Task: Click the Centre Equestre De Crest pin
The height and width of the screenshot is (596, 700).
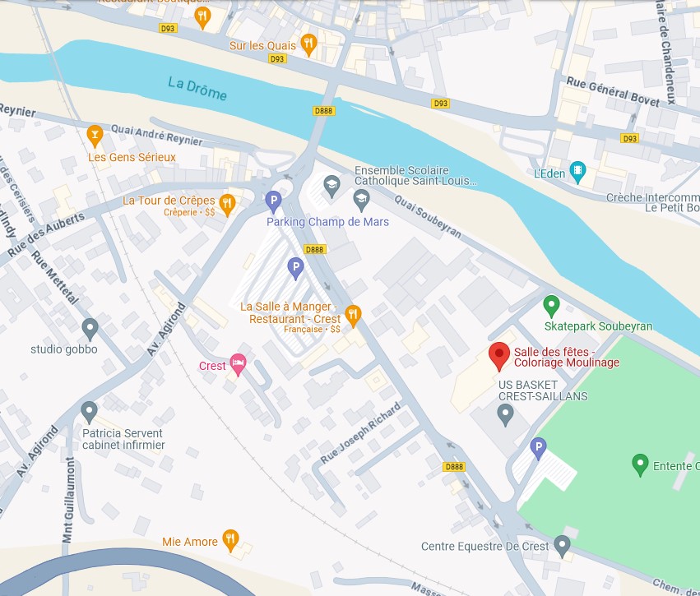Action: click(562, 547)
